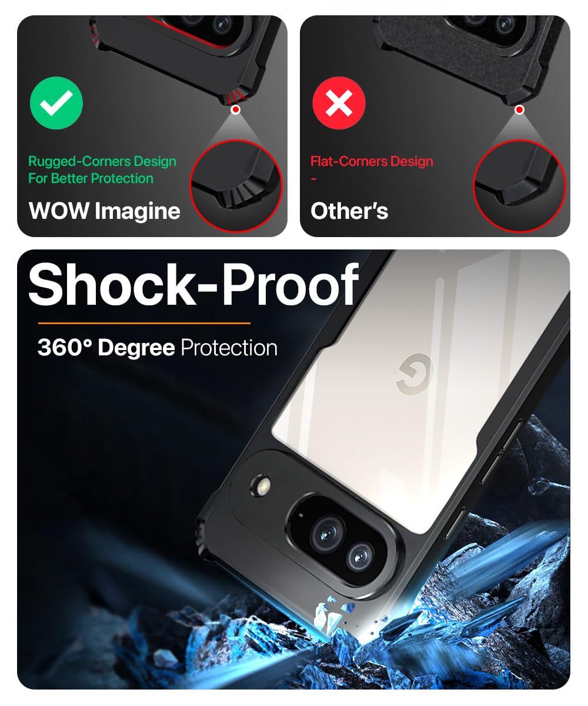Click the WOW Imagine label
588x706 pixels.
pyautogui.click(x=105, y=211)
